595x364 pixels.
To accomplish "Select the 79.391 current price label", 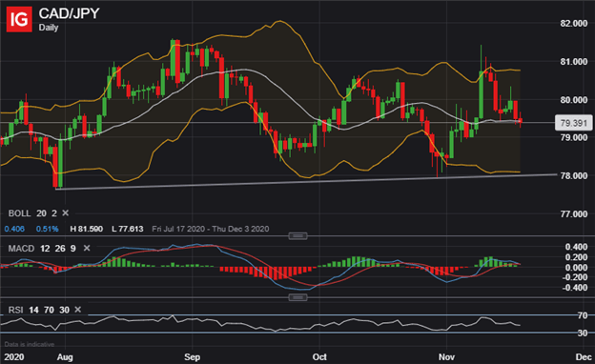I will point(573,123).
